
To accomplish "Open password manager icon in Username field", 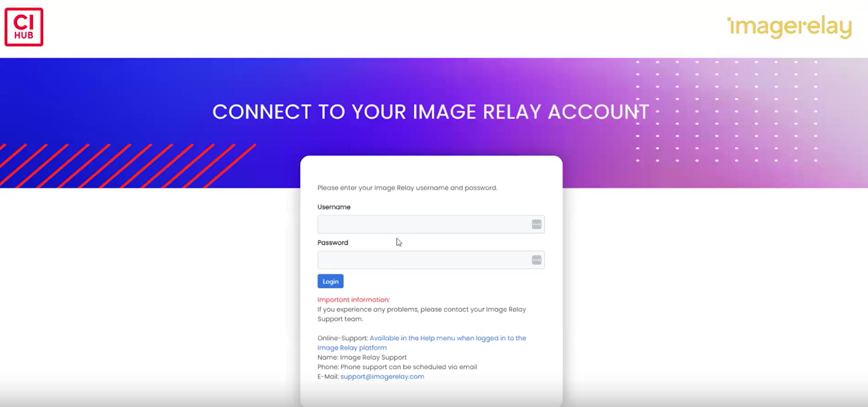I will [537, 225].
